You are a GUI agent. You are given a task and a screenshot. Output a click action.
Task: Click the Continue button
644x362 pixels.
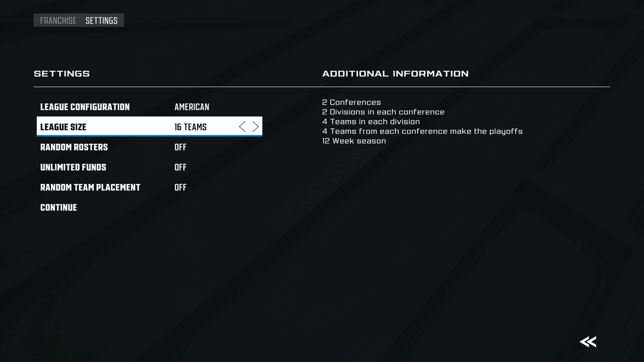pos(58,207)
